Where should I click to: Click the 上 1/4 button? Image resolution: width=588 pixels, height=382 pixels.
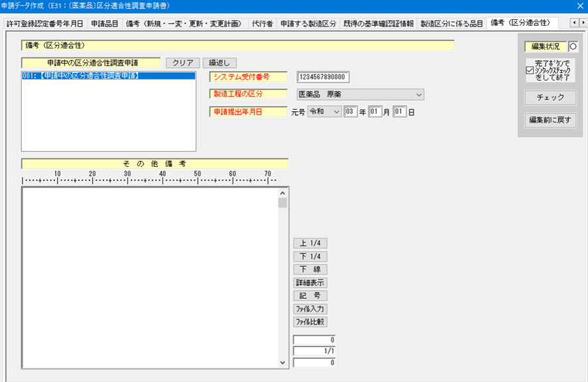(x=310, y=243)
